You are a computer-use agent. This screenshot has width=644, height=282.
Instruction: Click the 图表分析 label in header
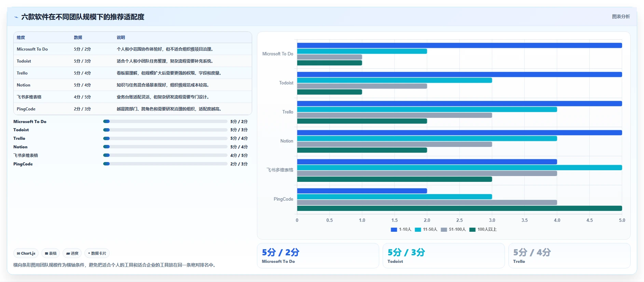coord(621,16)
